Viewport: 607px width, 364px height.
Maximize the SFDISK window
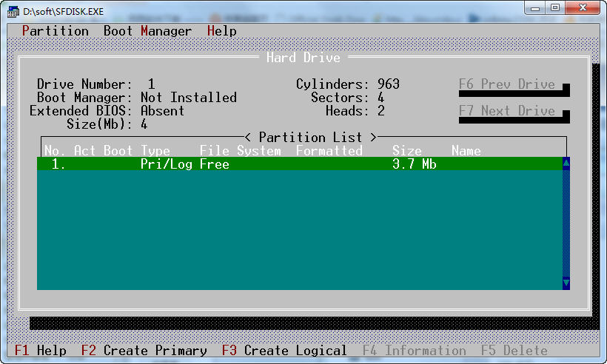555,8
